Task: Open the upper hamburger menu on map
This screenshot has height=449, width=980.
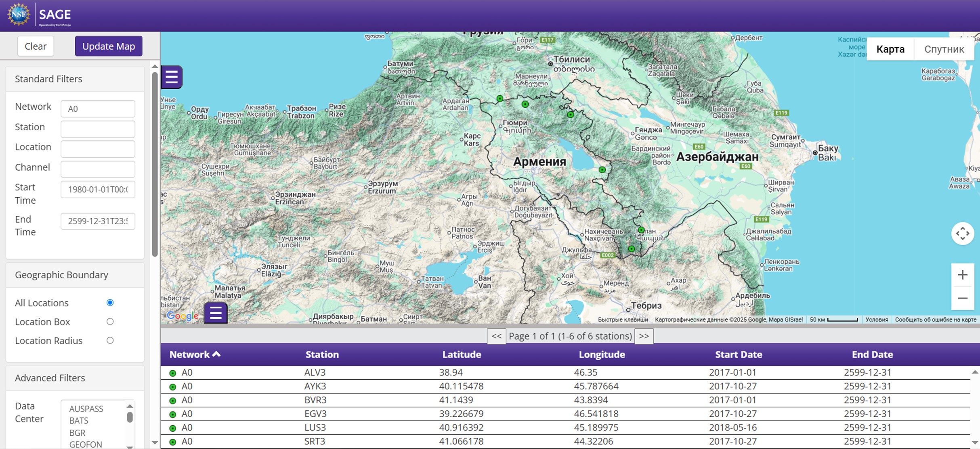Action: coord(172,77)
